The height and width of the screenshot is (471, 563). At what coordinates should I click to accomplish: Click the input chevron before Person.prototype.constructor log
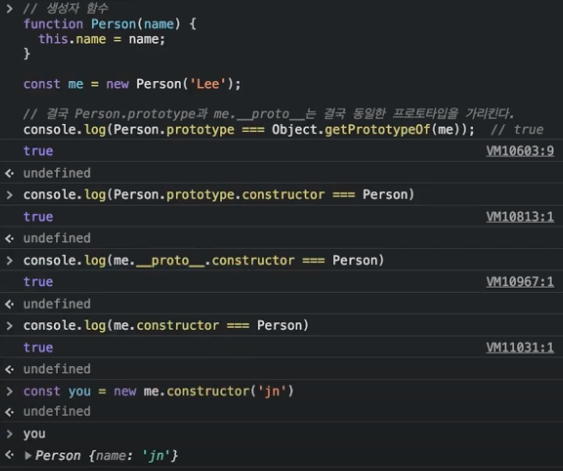click(x=10, y=195)
